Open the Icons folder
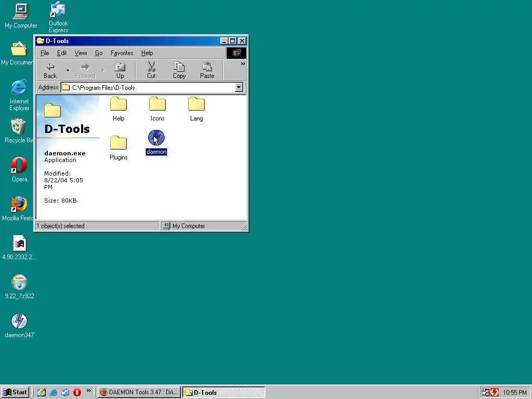This screenshot has height=399, width=532. pos(157,109)
